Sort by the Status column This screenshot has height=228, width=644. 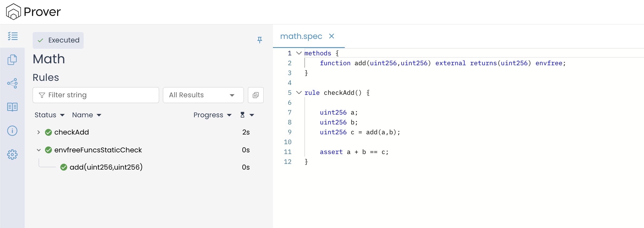pyautogui.click(x=49, y=115)
